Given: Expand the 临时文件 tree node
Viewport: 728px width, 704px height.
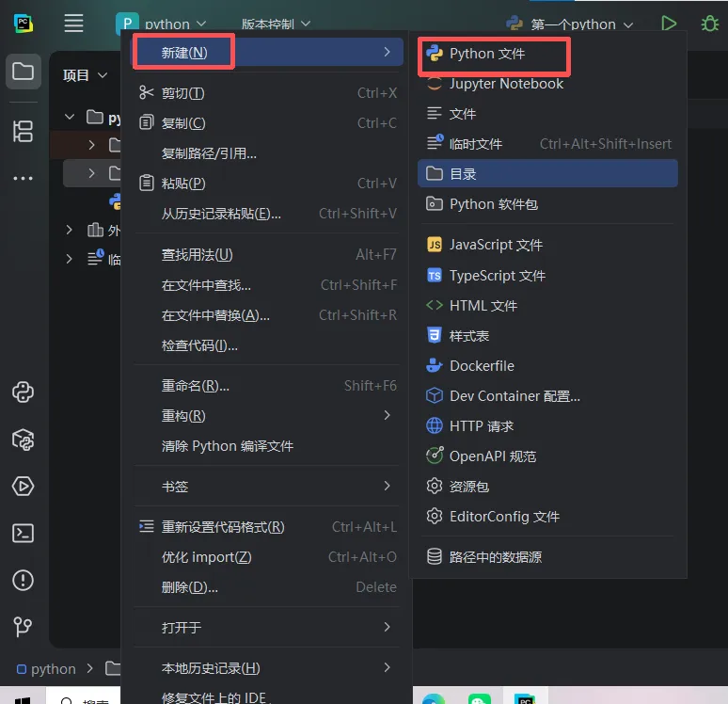Looking at the screenshot, I should pyautogui.click(x=70, y=259).
